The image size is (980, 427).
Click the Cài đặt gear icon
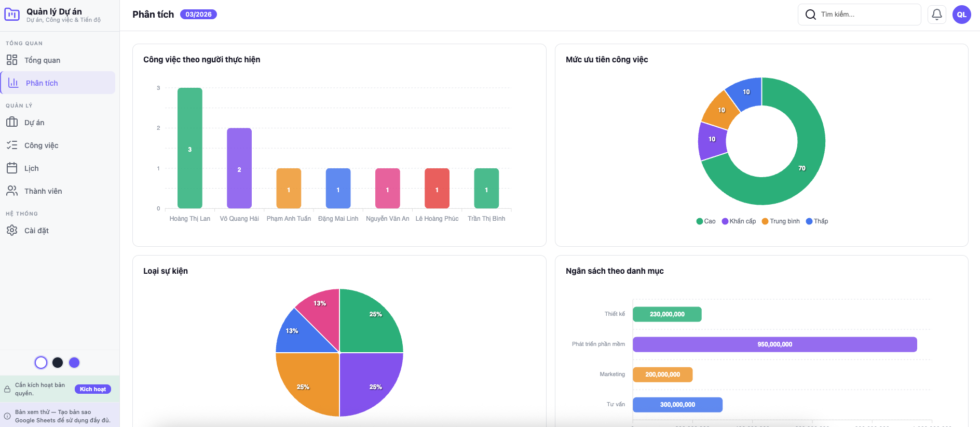(x=12, y=231)
